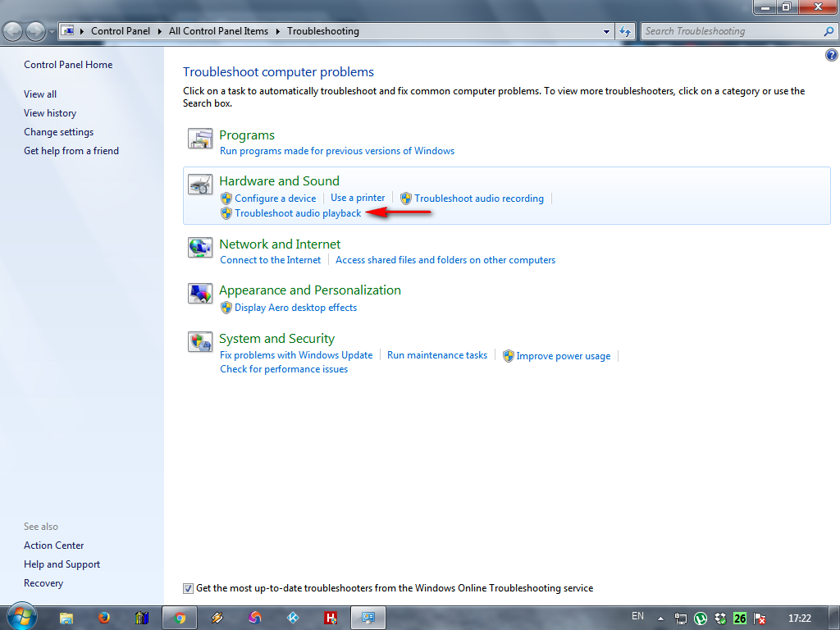840x630 pixels.
Task: Open the Programs heading
Action: 247,135
